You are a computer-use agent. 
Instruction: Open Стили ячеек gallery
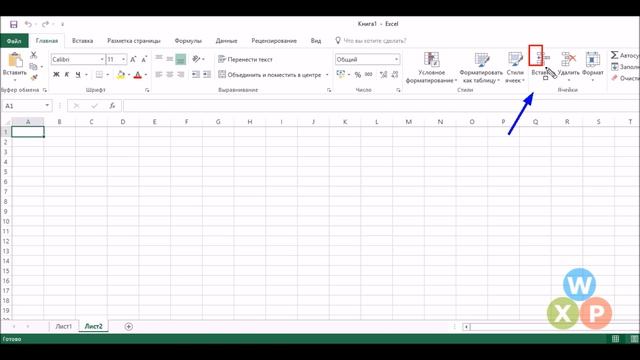(x=515, y=68)
